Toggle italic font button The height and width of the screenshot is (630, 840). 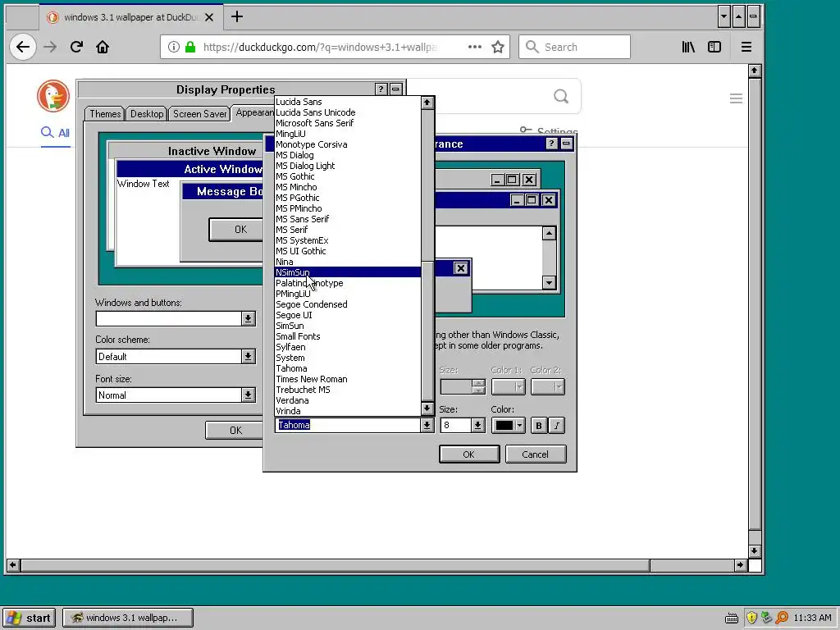(557, 426)
